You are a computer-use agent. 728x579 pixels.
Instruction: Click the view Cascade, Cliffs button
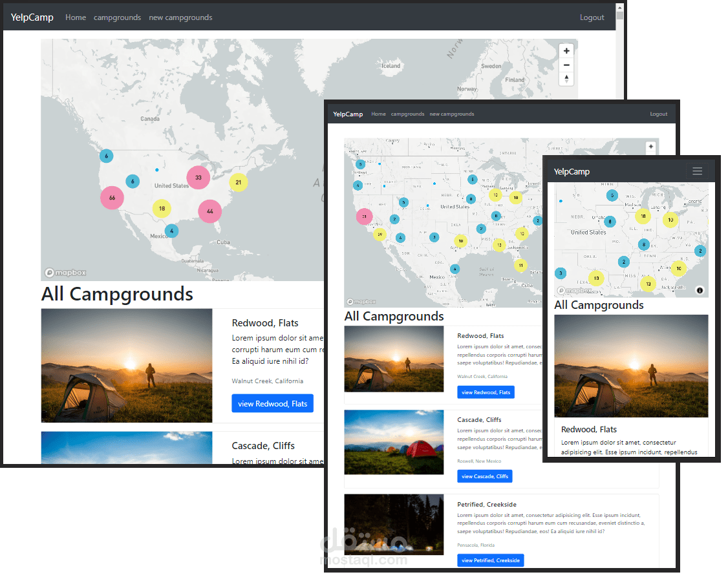coord(485,476)
